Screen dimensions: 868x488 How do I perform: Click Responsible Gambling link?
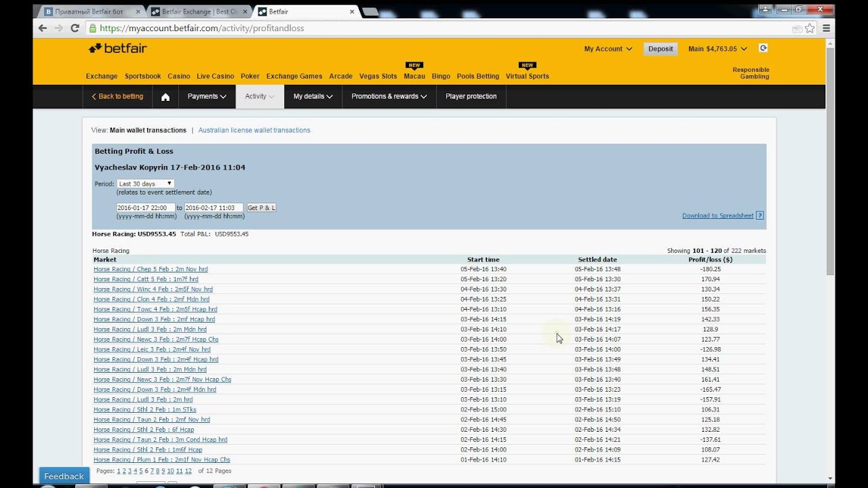(751, 73)
